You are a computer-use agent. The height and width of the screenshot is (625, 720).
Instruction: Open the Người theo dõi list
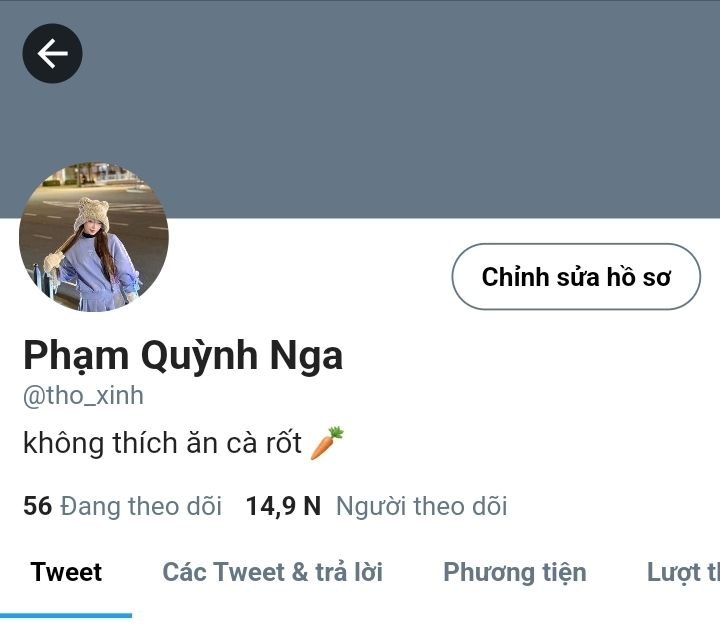point(422,506)
